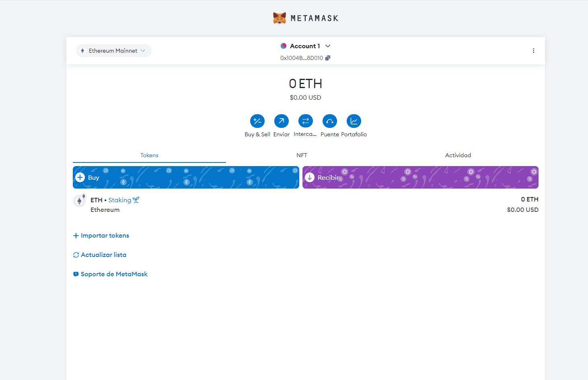The width and height of the screenshot is (588, 380).
Task: Open the three-dot account options menu
Action: 534,51
